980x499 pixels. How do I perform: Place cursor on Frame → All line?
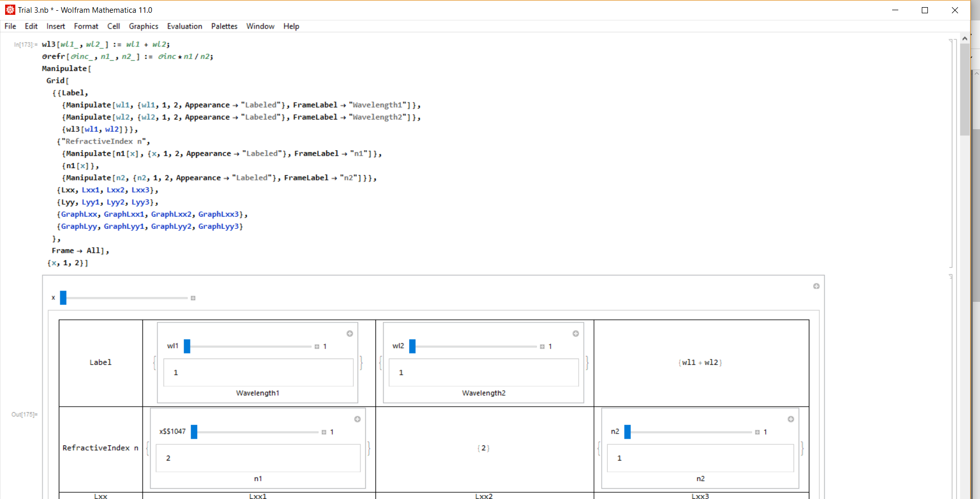click(x=80, y=251)
